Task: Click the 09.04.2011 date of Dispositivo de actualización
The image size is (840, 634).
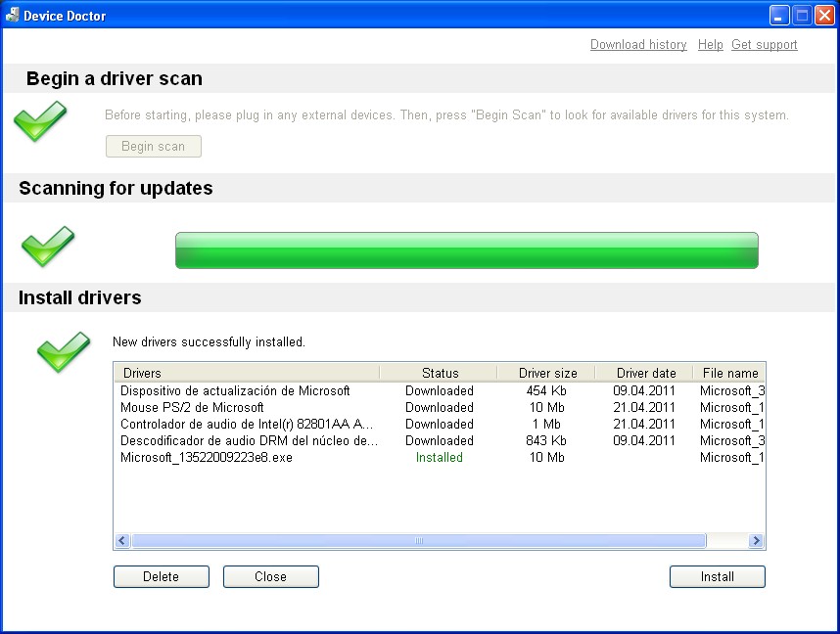Action: 644,391
